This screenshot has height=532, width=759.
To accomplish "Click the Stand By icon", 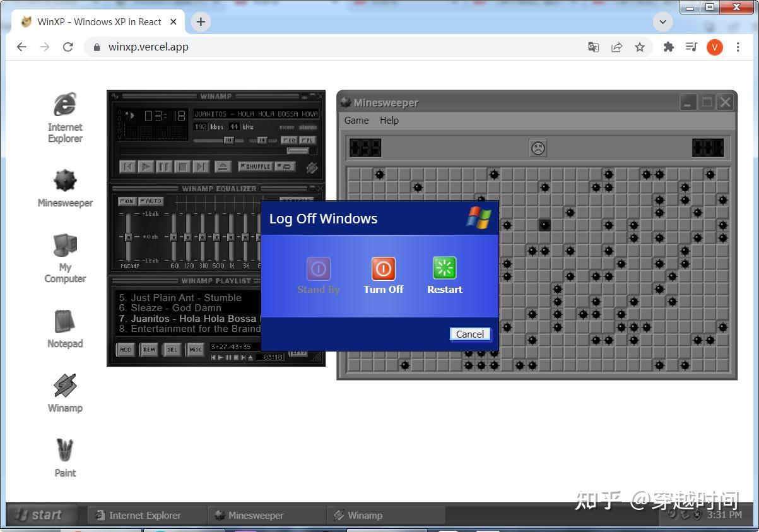I will pos(319,268).
